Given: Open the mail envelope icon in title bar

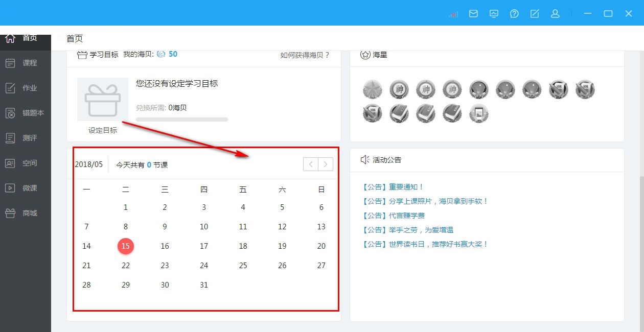Looking at the screenshot, I should [473, 14].
